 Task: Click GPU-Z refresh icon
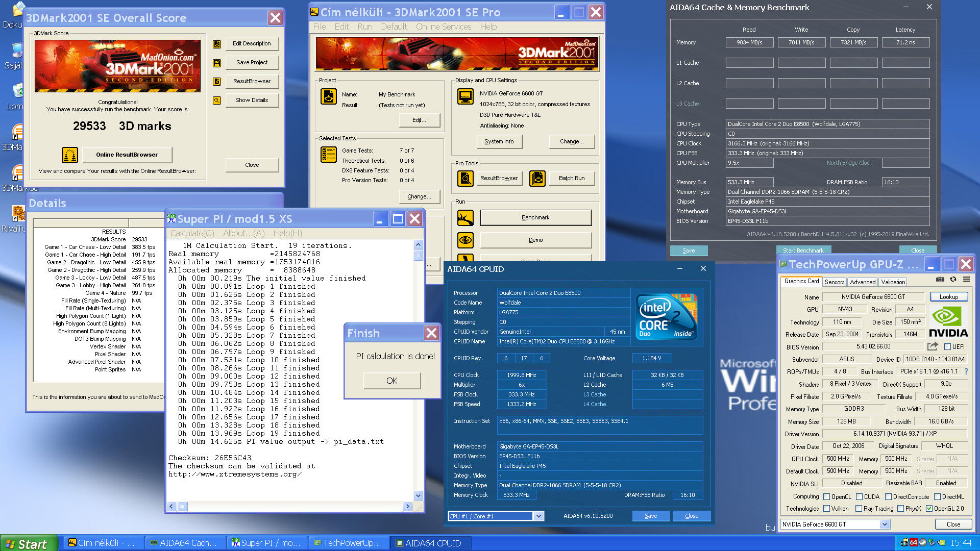tap(953, 280)
